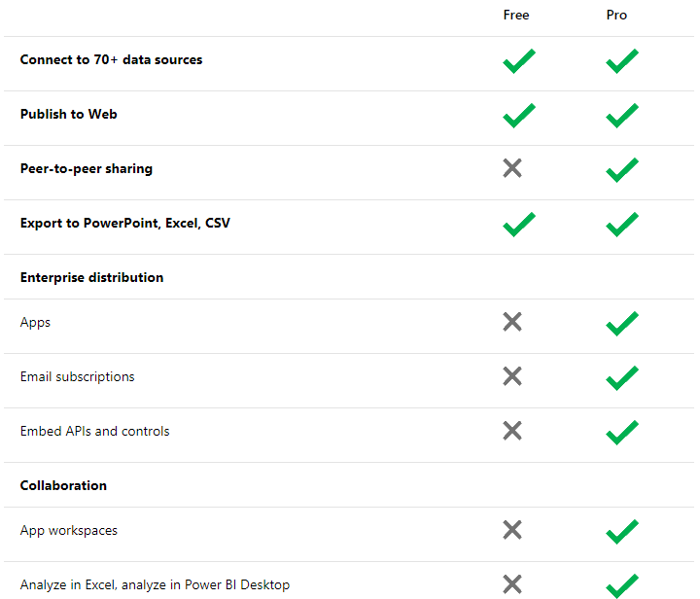The height and width of the screenshot is (599, 700).
Task: Click the Publish to Web feature label
Action: (68, 114)
